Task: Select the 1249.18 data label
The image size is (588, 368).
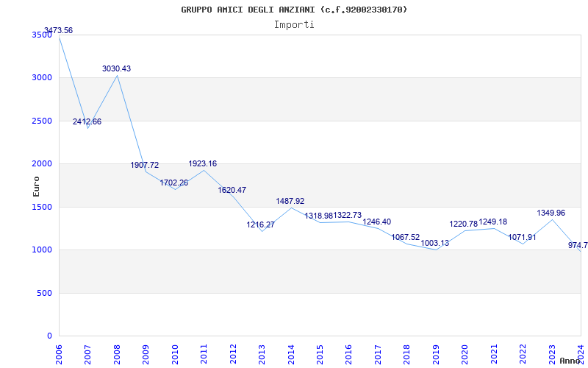Action: [x=492, y=222]
